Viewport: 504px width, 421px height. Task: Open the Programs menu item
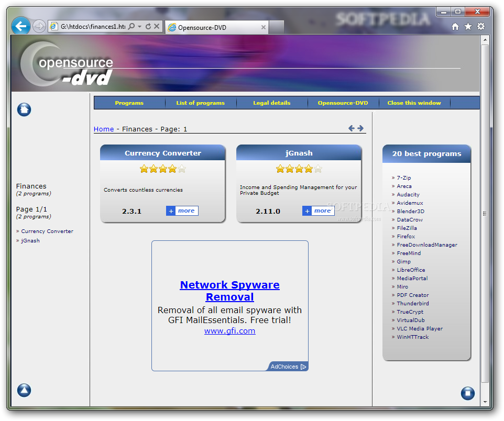click(x=129, y=103)
